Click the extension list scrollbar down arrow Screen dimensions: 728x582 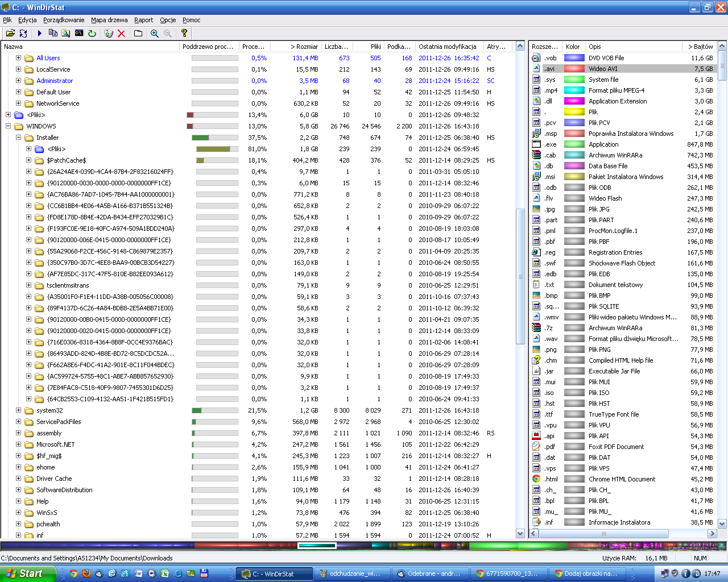722,523
